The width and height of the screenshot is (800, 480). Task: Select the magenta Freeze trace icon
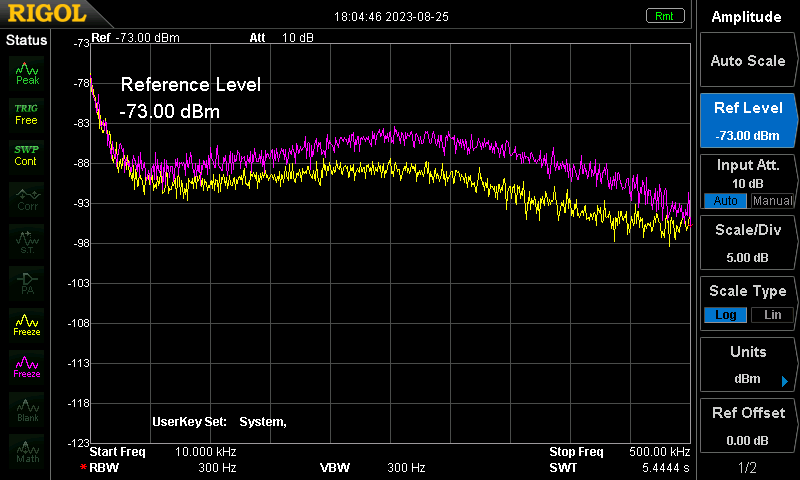pyautogui.click(x=27, y=366)
